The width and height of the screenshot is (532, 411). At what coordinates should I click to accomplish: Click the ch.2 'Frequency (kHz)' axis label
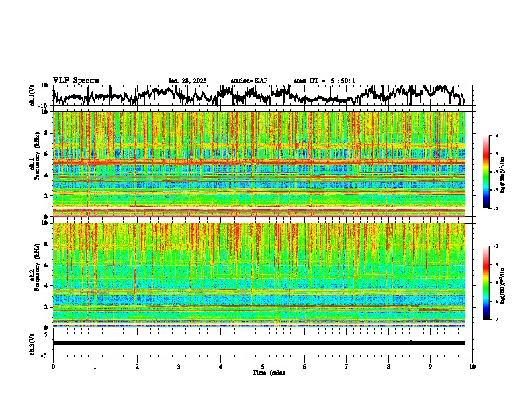tap(37, 267)
